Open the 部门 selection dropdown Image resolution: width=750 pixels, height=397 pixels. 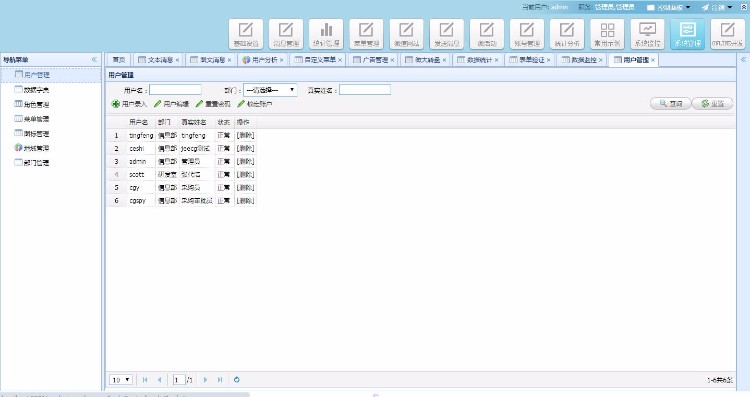[270, 90]
